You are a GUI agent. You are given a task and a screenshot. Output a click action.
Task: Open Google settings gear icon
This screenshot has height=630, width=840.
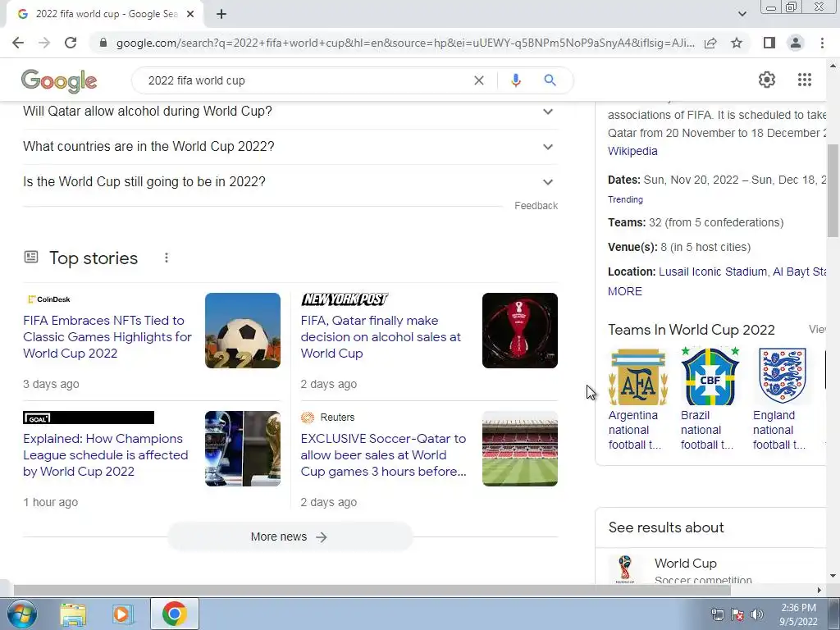point(767,80)
